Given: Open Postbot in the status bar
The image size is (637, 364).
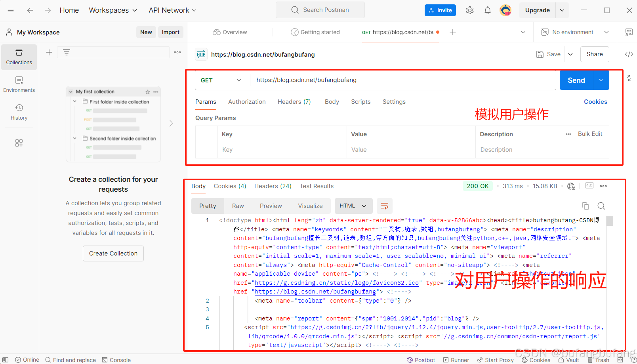Looking at the screenshot, I should tap(421, 360).
